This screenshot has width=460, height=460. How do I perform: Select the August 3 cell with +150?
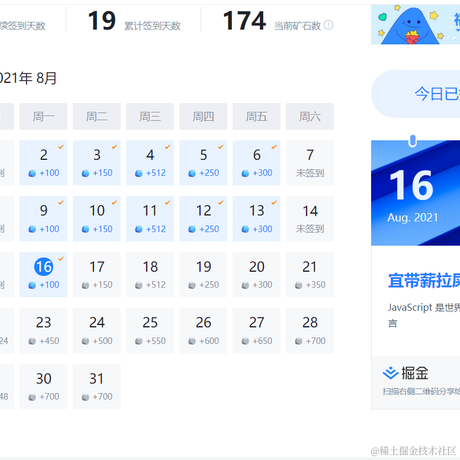tap(97, 163)
